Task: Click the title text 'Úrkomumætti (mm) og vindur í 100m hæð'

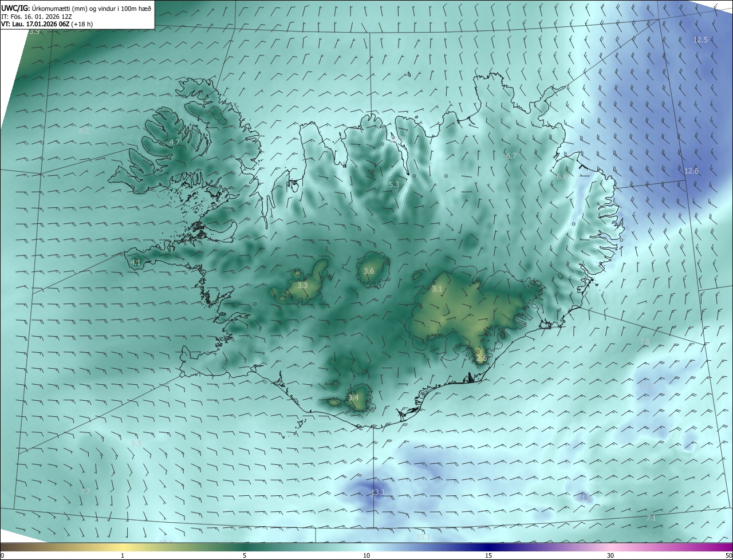Action: (x=92, y=8)
